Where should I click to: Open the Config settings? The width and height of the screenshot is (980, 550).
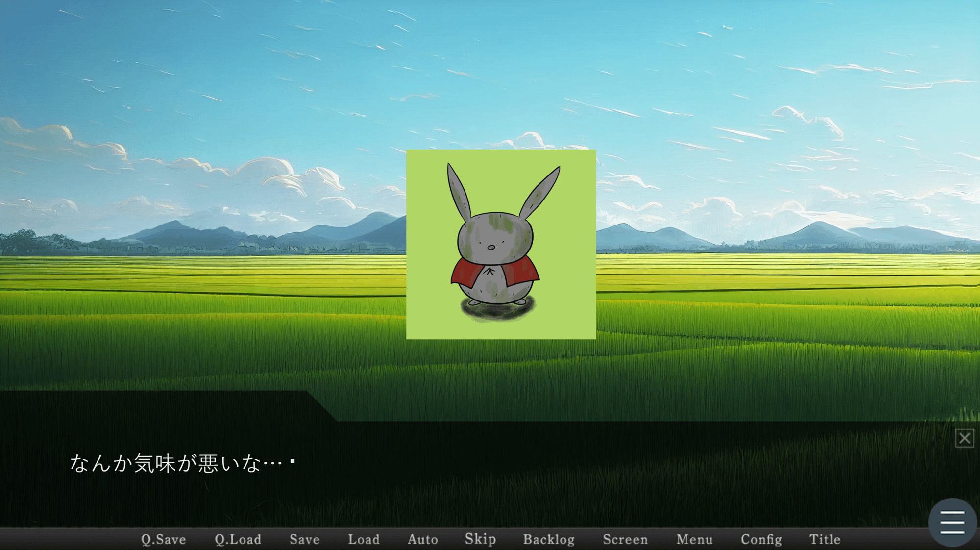[x=761, y=539]
